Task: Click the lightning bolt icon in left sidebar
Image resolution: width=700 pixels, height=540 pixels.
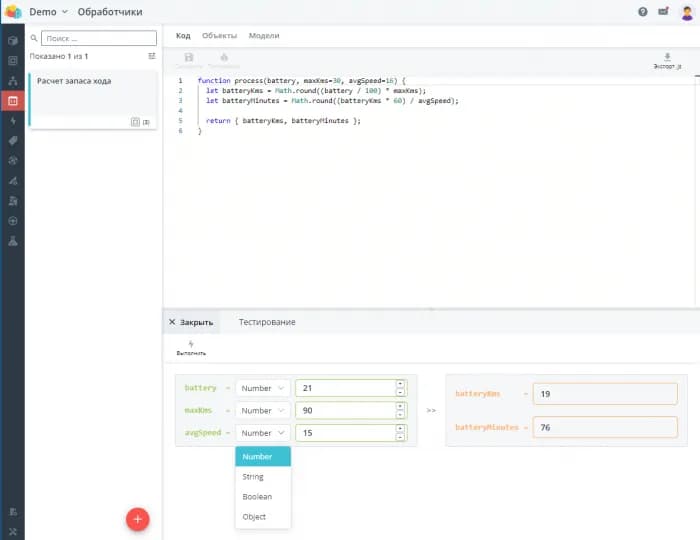Action: coord(12,120)
